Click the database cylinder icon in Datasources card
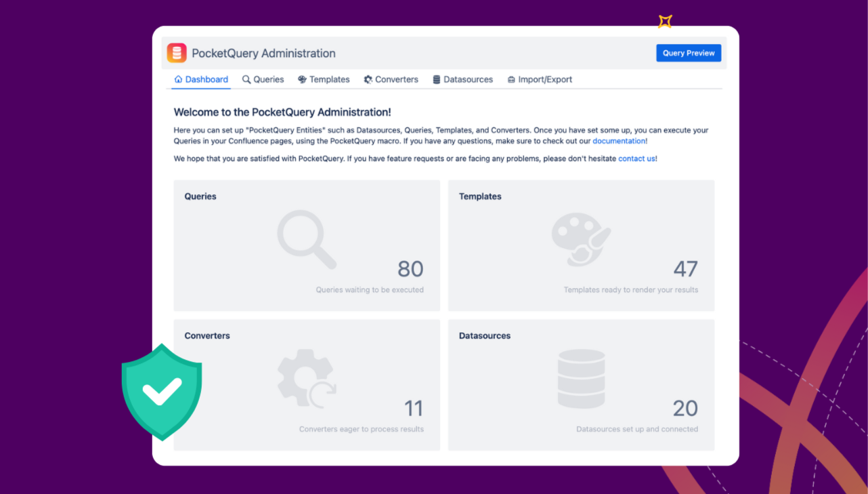 [581, 378]
